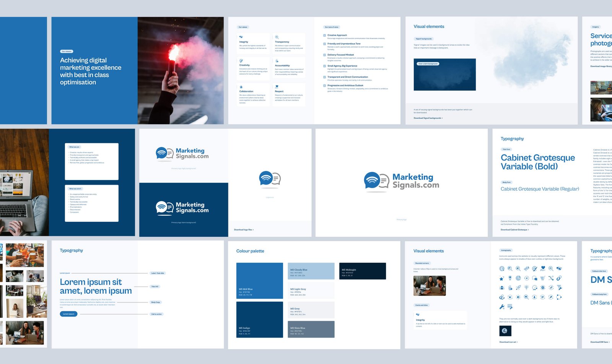
Task: Click the handshake icon in iconography grid
Action: point(559,268)
